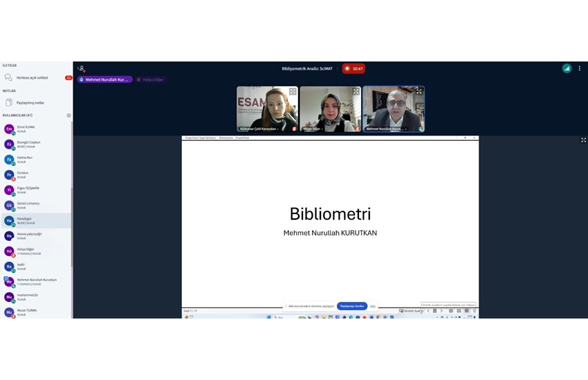Viewport: 588px width, 380px height.
Task: Click the Gizle link in sharing bar
Action: [x=373, y=305]
